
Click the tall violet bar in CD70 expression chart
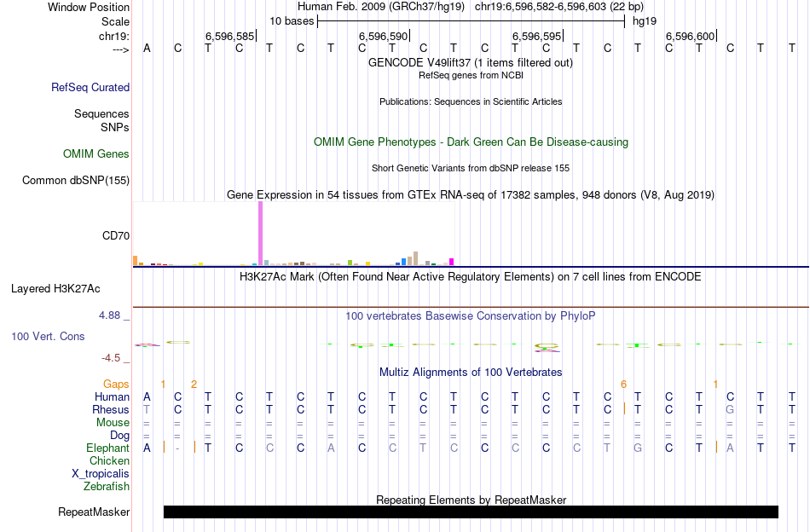click(x=260, y=233)
